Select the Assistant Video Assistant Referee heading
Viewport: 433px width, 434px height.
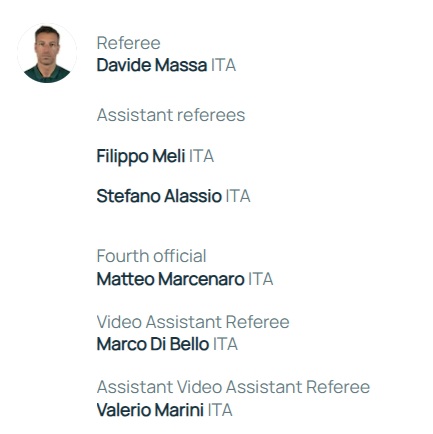(x=233, y=387)
